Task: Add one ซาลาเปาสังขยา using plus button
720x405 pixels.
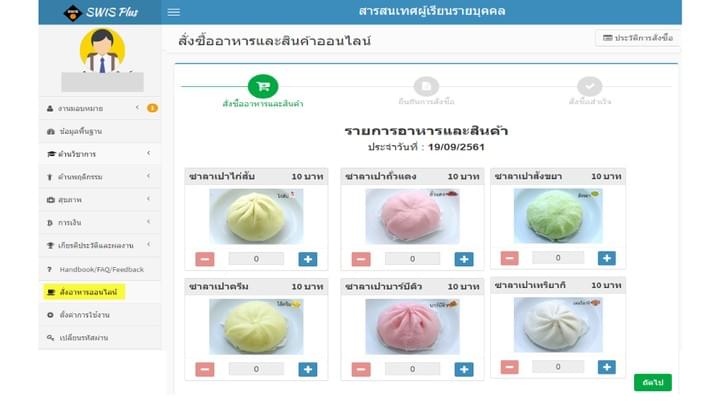Action: coord(607,258)
